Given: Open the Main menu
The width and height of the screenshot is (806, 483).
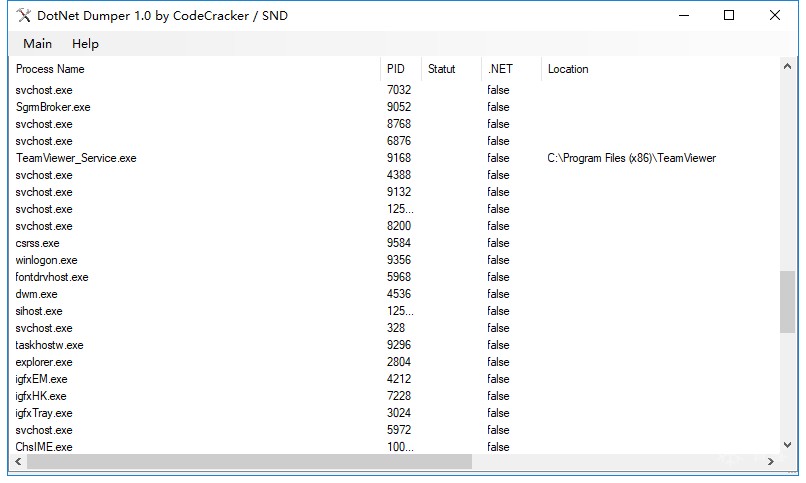Looking at the screenshot, I should [x=38, y=44].
